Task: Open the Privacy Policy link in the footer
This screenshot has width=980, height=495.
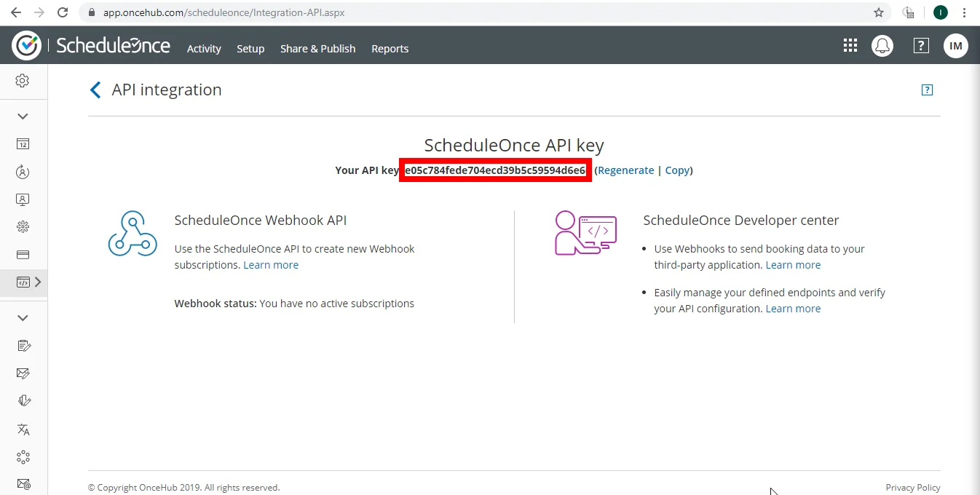Action: click(x=913, y=488)
